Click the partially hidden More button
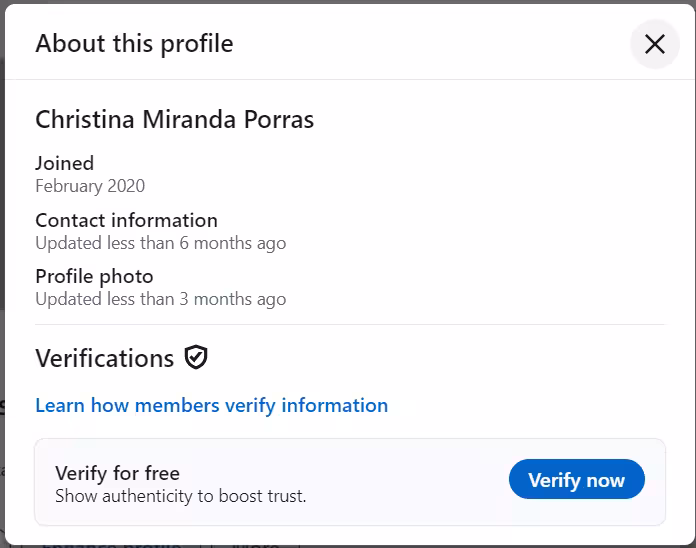 pyautogui.click(x=253, y=544)
